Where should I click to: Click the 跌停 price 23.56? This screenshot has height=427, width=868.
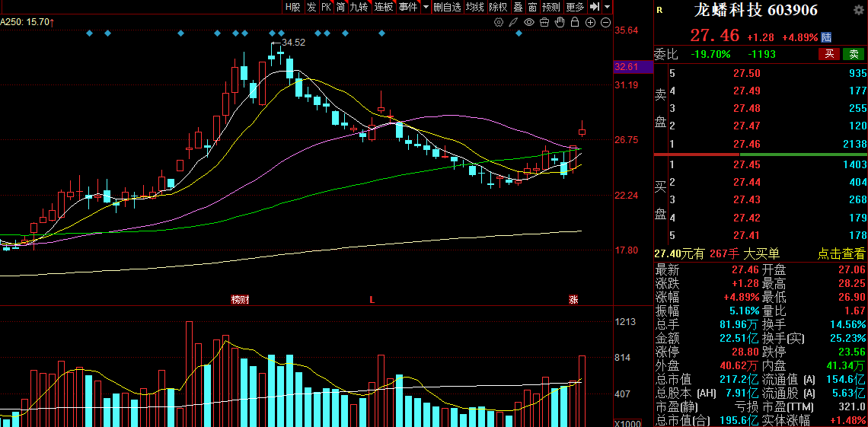click(850, 352)
